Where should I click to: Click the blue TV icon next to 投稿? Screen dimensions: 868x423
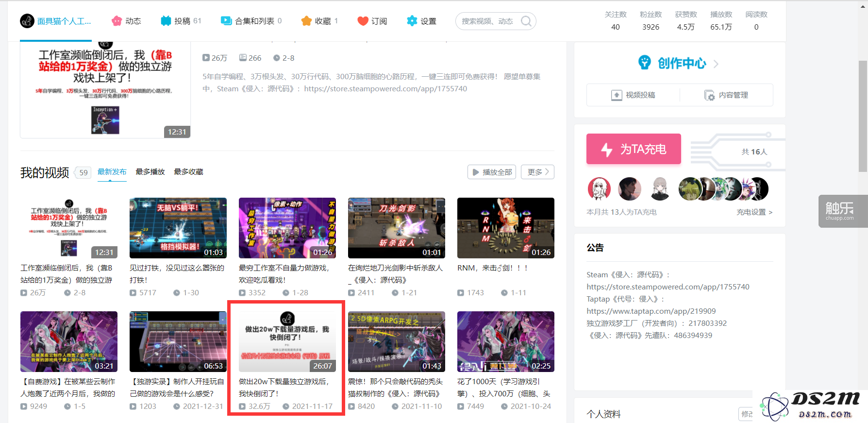pyautogui.click(x=166, y=21)
